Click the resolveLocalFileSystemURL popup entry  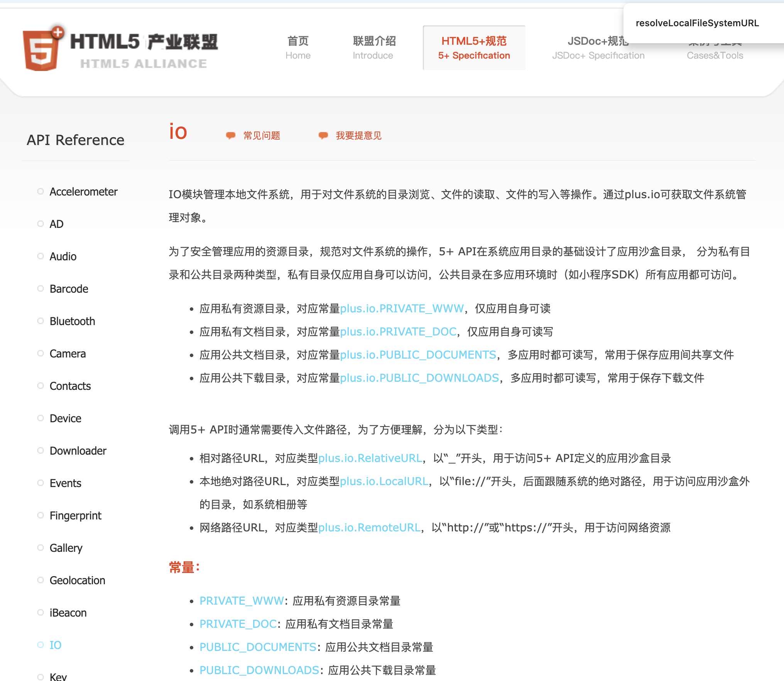tap(697, 23)
